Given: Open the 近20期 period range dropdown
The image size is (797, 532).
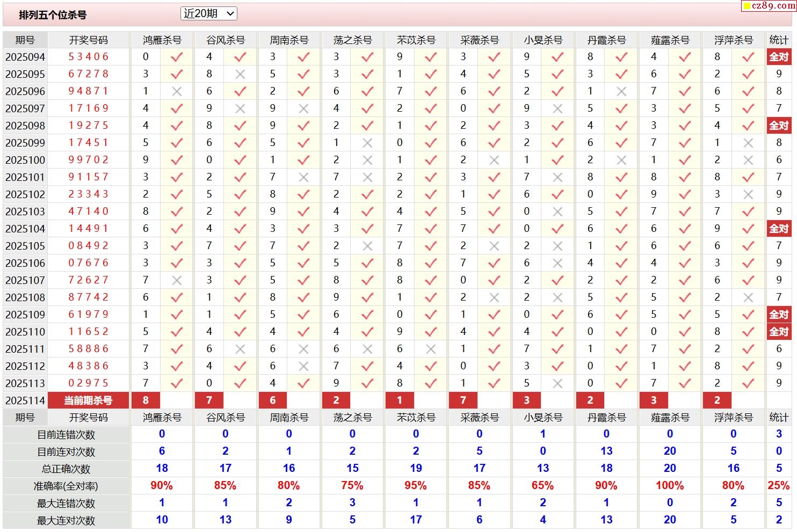Looking at the screenshot, I should coord(209,14).
